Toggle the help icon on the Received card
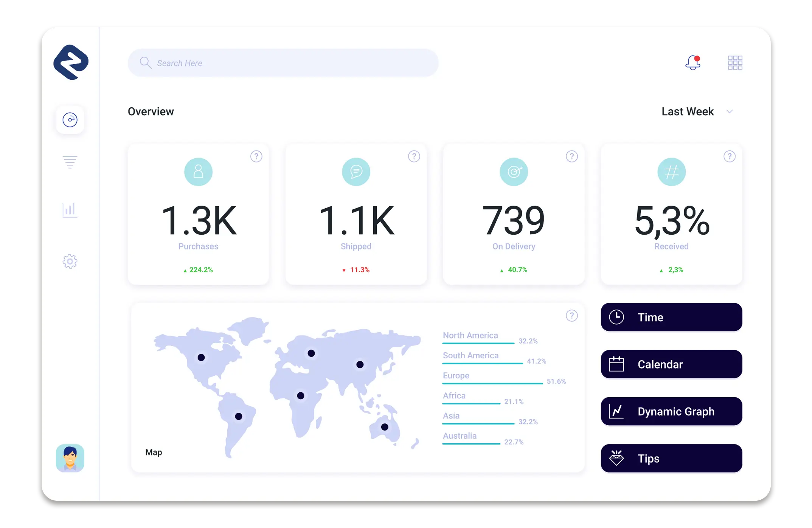The width and height of the screenshot is (812, 528). pyautogui.click(x=730, y=156)
